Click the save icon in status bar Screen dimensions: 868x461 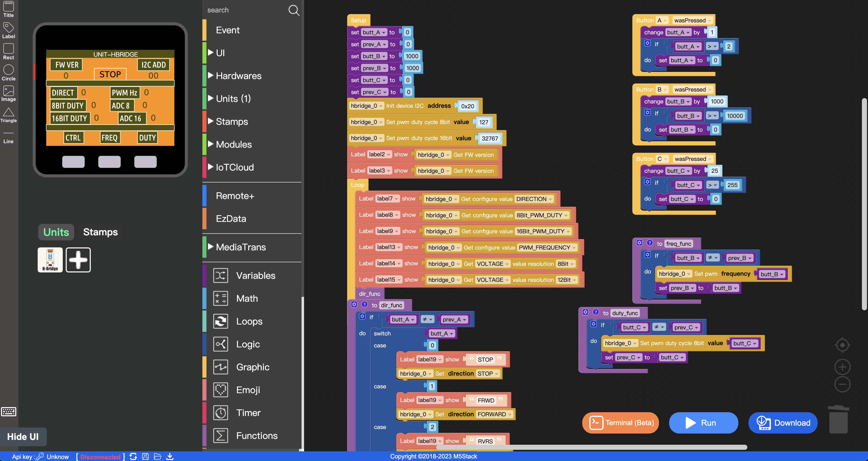145,457
